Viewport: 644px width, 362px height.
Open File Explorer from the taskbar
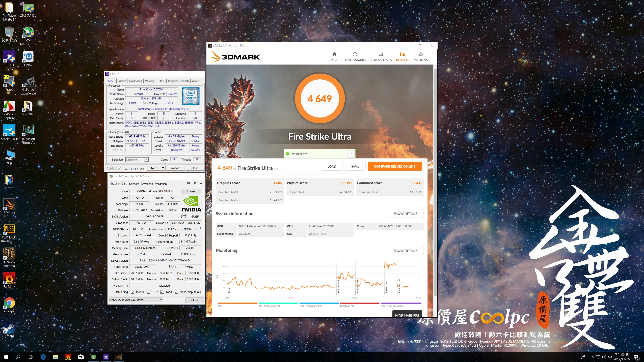point(56,357)
